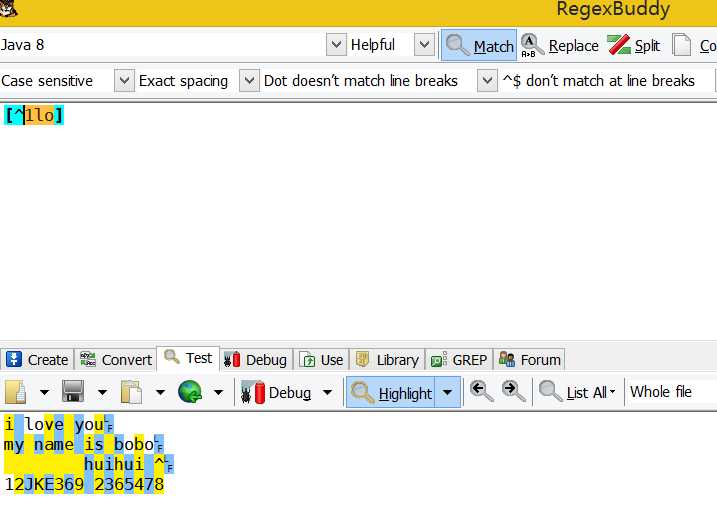Open the Use tab
Viewport: 717px width, 510px height.
[321, 360]
